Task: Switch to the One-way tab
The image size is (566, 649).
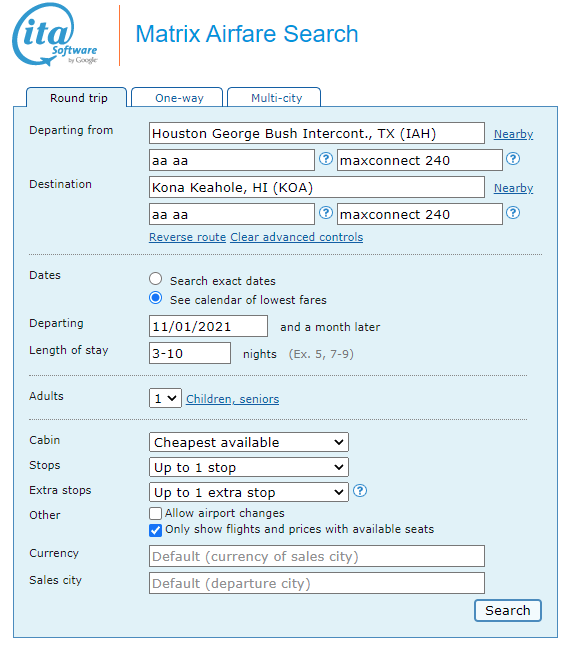Action: (177, 98)
